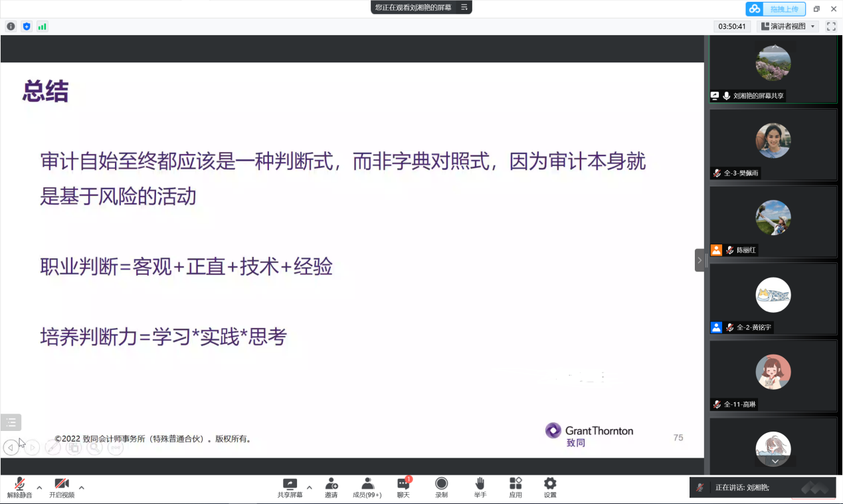
Task: Raise hand with 举手 button
Action: click(480, 487)
